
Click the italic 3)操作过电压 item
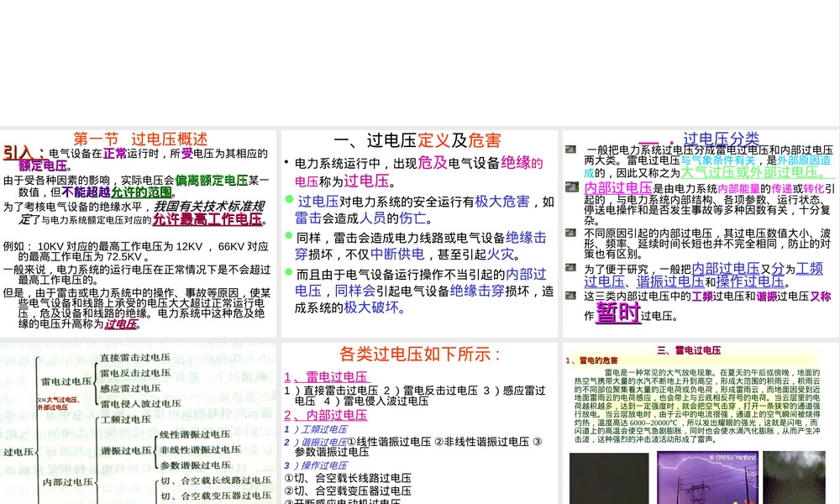(316, 465)
